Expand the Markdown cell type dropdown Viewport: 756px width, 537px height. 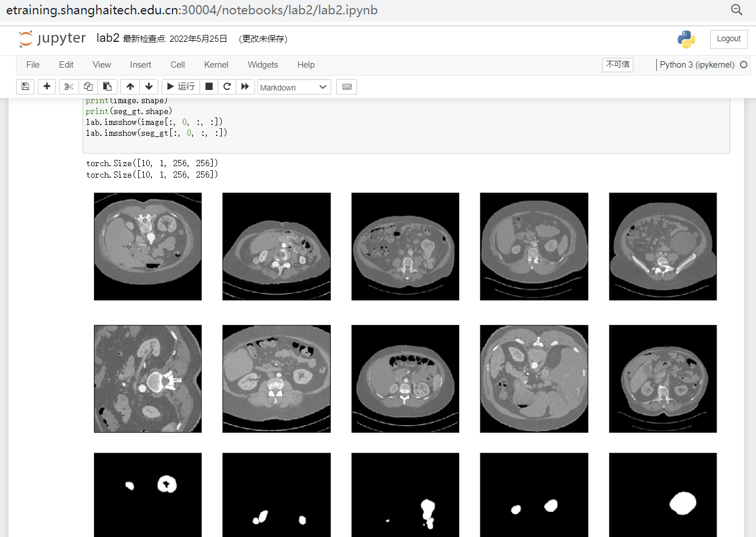[294, 87]
